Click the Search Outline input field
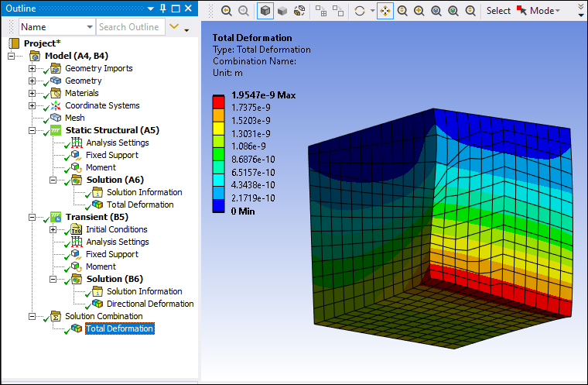 (128, 27)
